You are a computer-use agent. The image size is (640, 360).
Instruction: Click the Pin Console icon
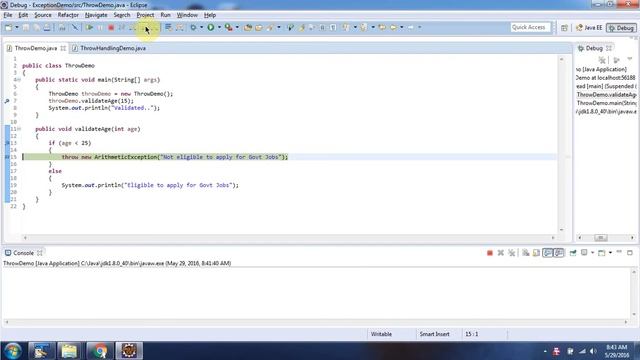573,253
